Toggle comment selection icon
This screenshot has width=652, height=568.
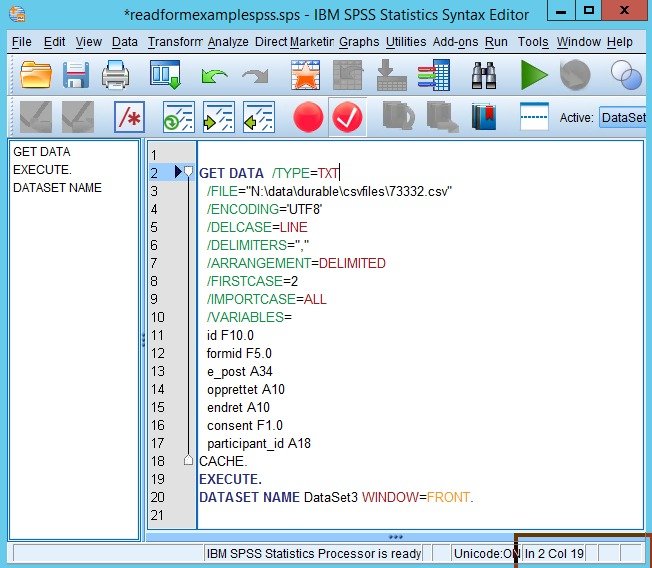pyautogui.click(x=130, y=117)
